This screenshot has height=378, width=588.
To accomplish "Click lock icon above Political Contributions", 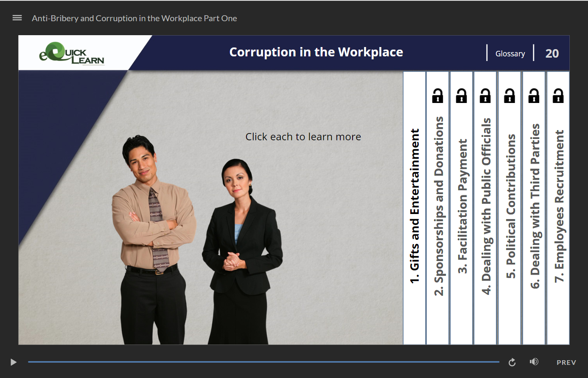I will [510, 96].
